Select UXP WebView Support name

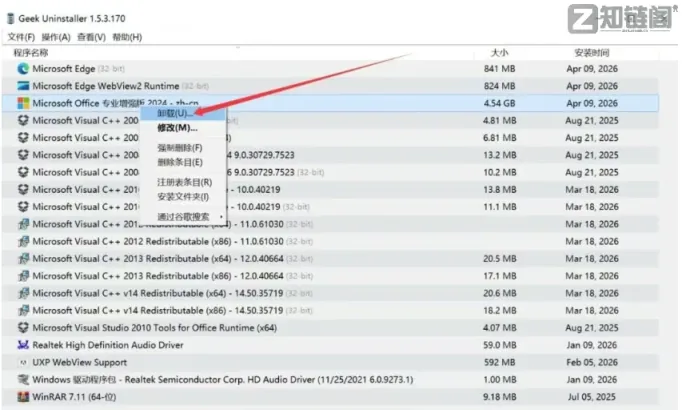point(80,362)
